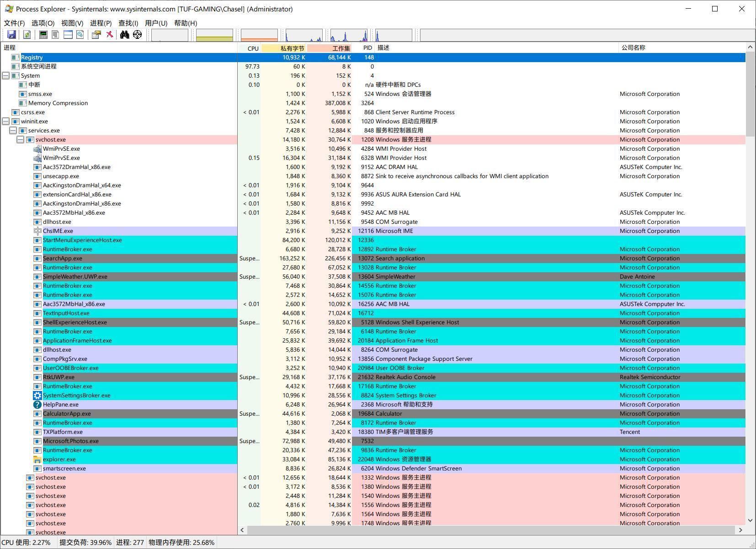
Task: Select the Microsoft.Photos.exe process
Action: click(x=71, y=441)
